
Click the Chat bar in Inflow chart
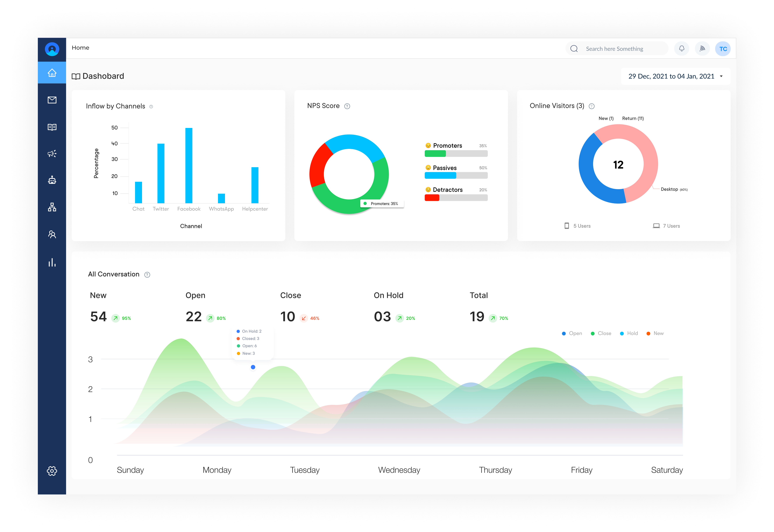[138, 192]
